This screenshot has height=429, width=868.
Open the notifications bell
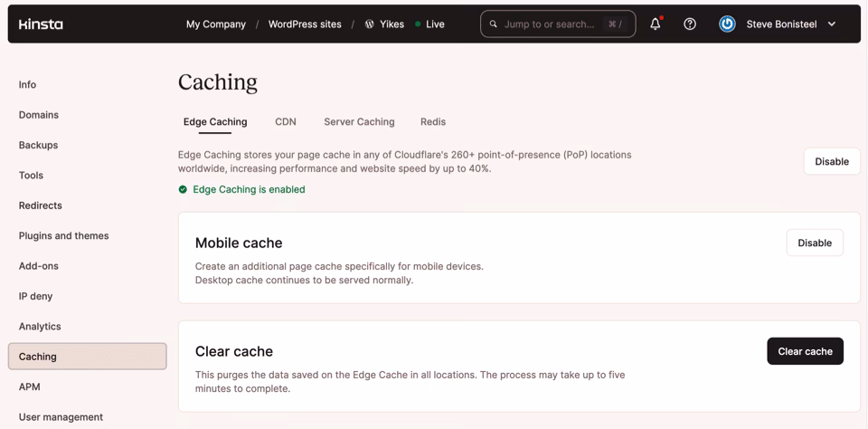tap(655, 24)
